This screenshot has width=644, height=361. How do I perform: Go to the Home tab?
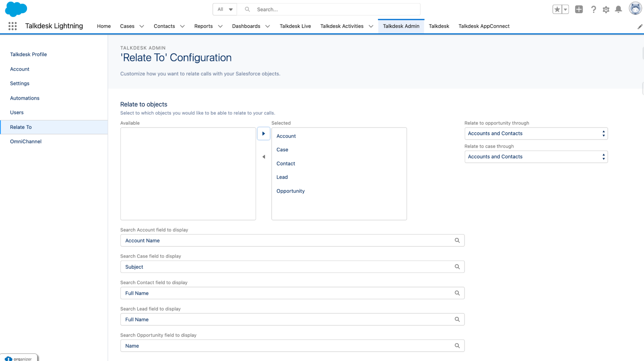[104, 26]
